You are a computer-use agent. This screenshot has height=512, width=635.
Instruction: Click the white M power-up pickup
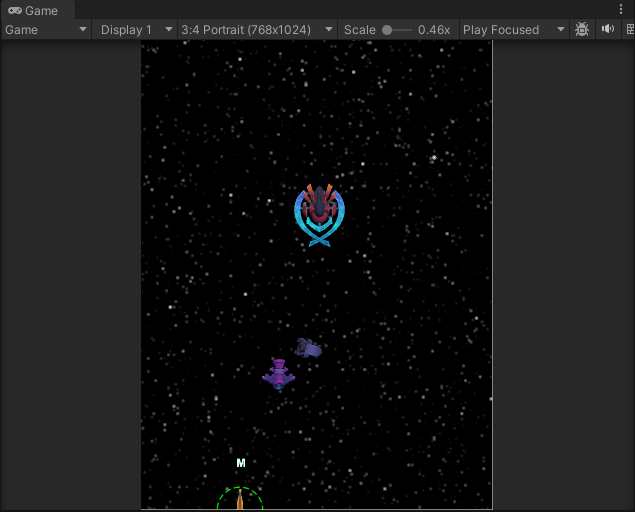[x=241, y=463]
